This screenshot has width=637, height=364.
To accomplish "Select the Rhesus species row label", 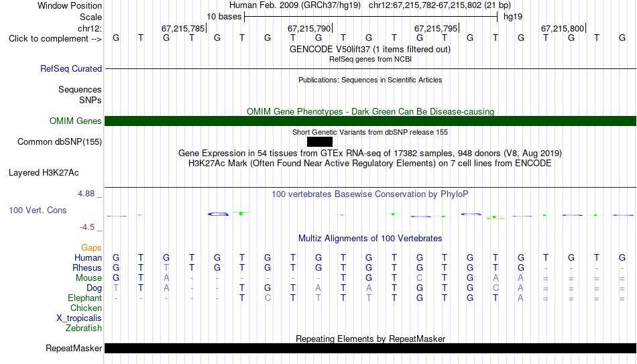I will coord(87,268).
